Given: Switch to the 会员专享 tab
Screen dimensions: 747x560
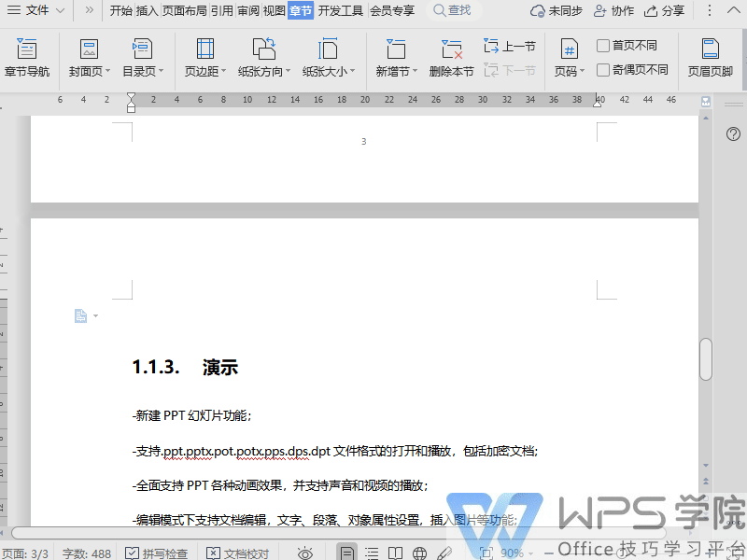Looking at the screenshot, I should point(392,10).
